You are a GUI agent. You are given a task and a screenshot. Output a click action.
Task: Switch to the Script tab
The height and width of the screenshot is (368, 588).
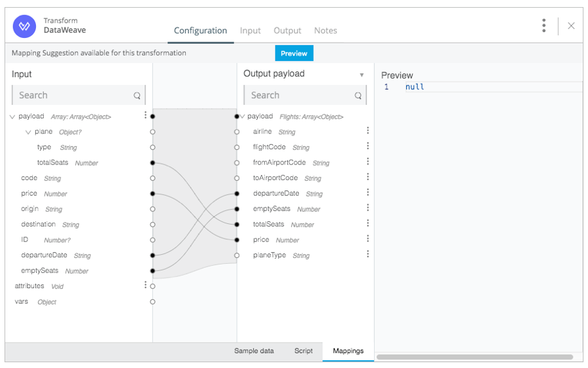point(303,351)
